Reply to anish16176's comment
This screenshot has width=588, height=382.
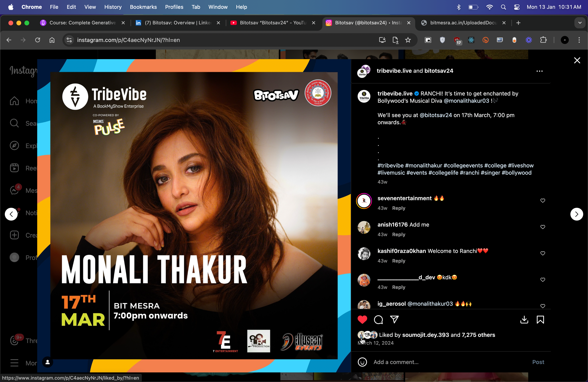click(x=399, y=234)
